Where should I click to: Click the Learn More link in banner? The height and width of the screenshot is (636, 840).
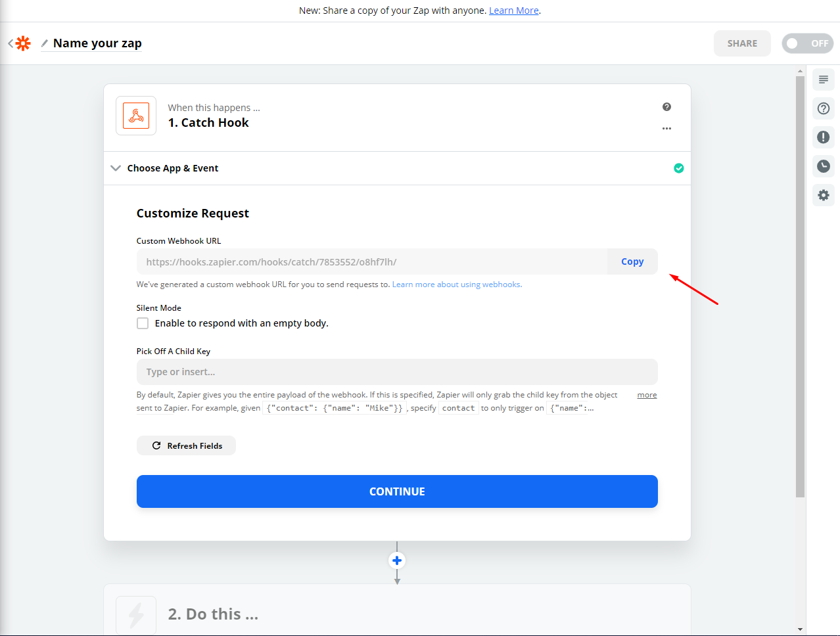514,11
